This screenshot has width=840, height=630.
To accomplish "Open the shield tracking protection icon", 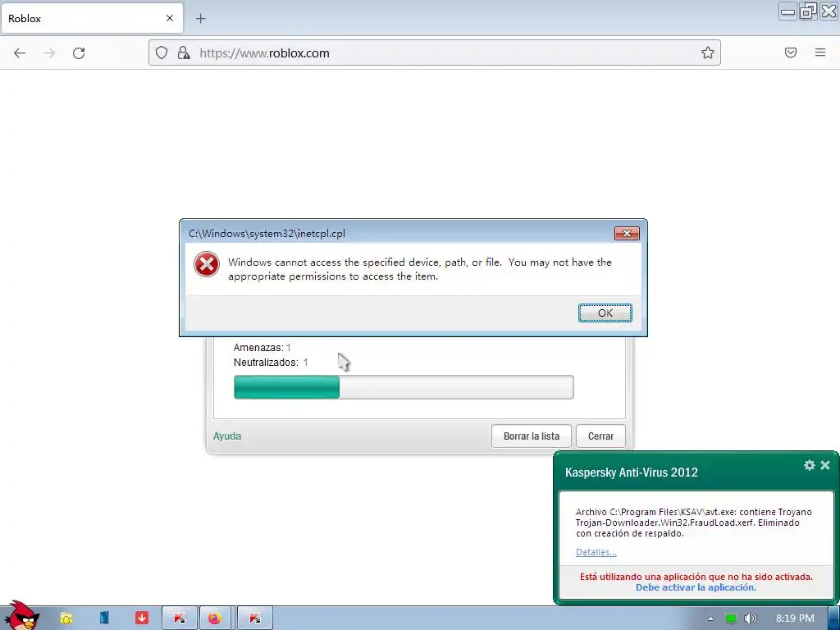I will coord(162,52).
